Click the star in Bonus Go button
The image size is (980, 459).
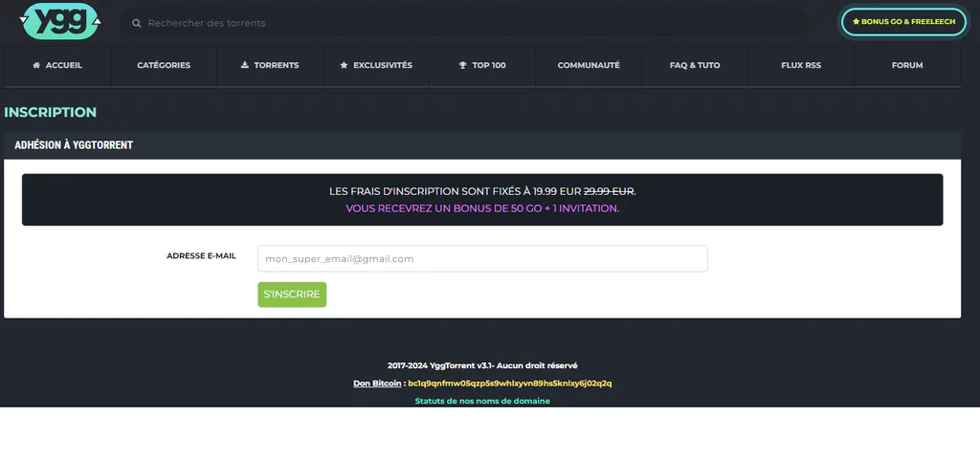pos(856,22)
